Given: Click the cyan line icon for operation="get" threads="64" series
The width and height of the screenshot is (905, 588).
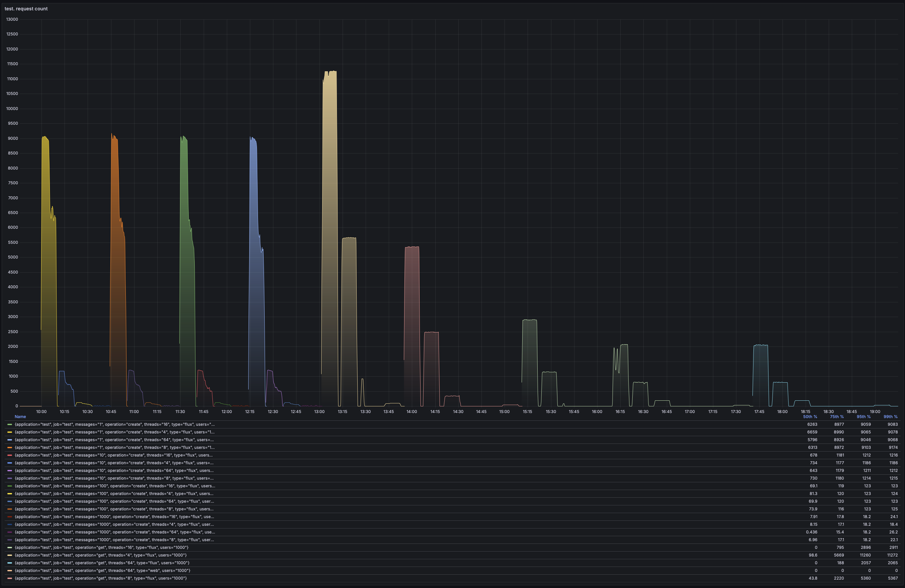Looking at the screenshot, I should (x=9, y=563).
